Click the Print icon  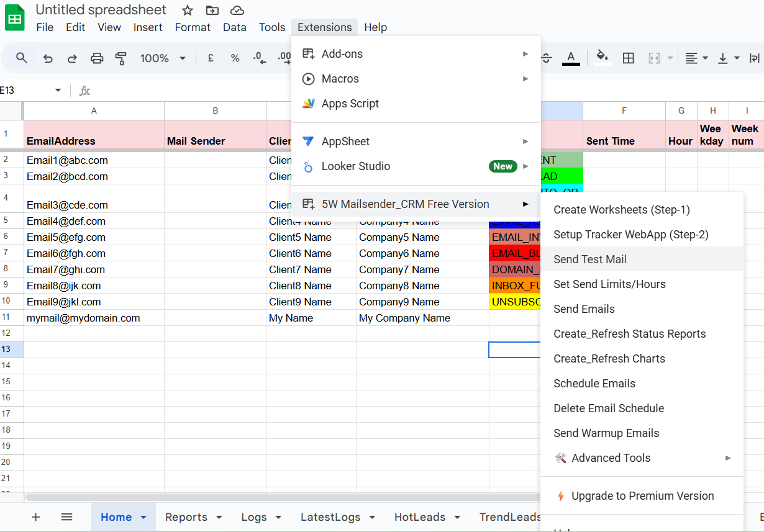click(97, 58)
